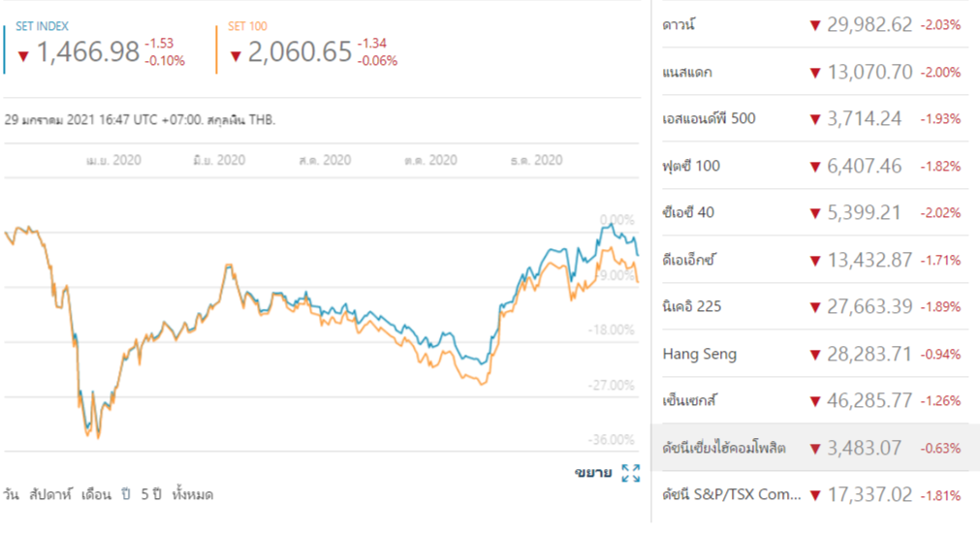Click red down arrow beside SET 100 value
The height and width of the screenshot is (533, 980).
click(x=236, y=55)
